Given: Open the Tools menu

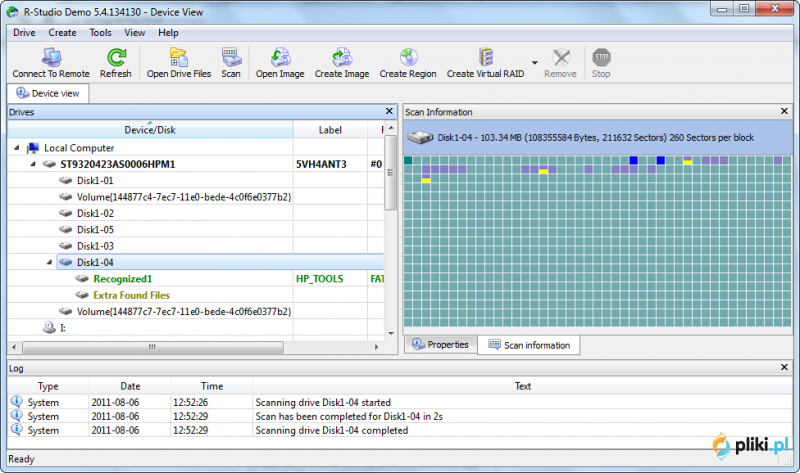Looking at the screenshot, I should [x=101, y=33].
